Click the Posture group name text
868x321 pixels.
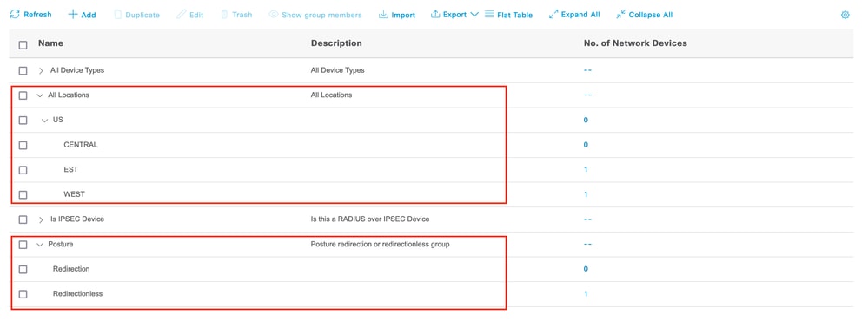pyautogui.click(x=60, y=244)
